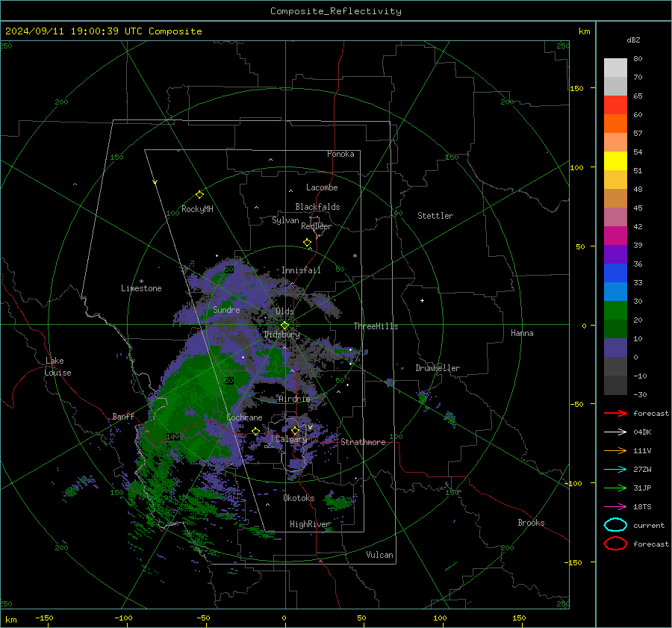The width and height of the screenshot is (672, 628).
Task: Click the cyan 'current' ellipse icon
Action: [615, 525]
